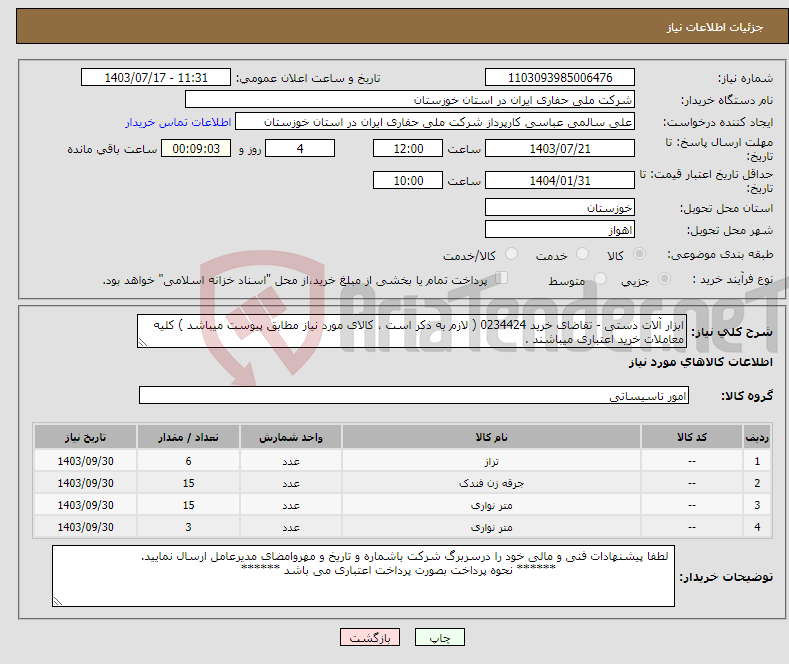Click the price validity date 1404/01/31
Screen dimensions: 789x664
(560, 180)
